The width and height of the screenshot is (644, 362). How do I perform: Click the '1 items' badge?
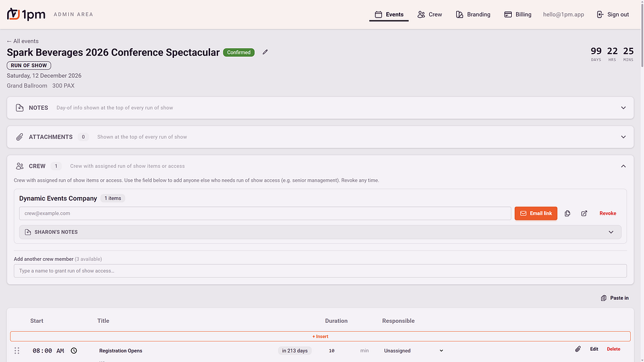(x=112, y=198)
